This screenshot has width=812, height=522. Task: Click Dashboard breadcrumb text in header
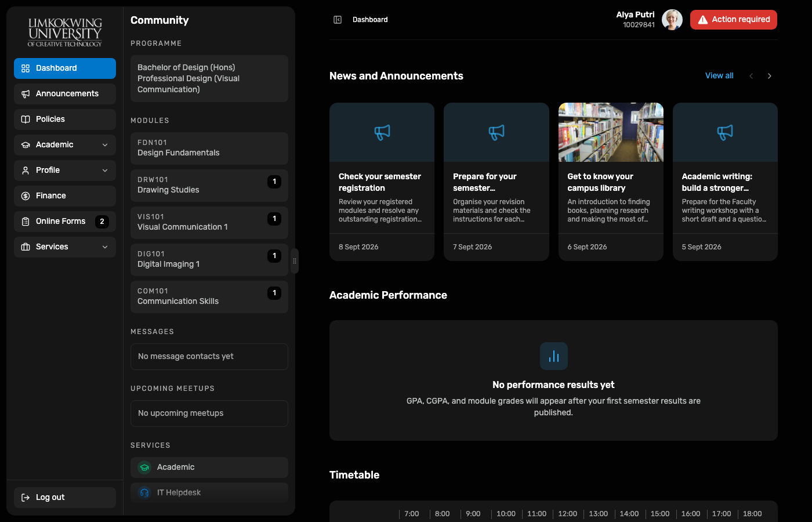coord(370,20)
